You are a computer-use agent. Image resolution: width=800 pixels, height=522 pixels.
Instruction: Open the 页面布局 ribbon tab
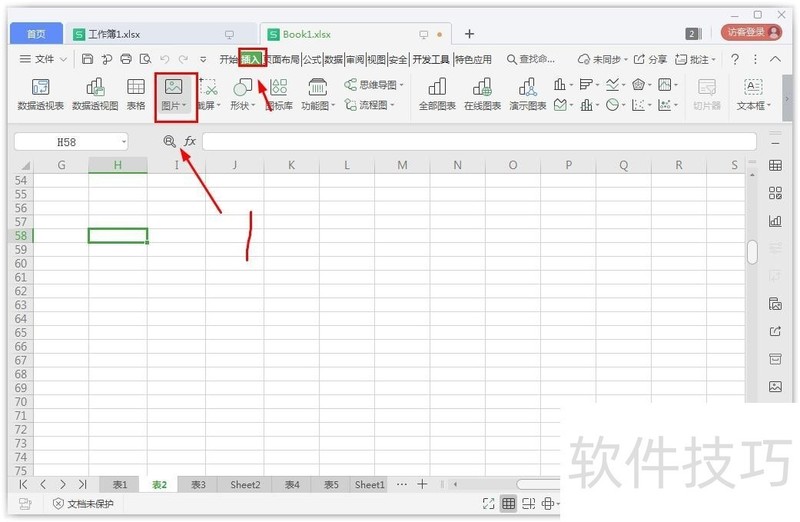click(282, 60)
